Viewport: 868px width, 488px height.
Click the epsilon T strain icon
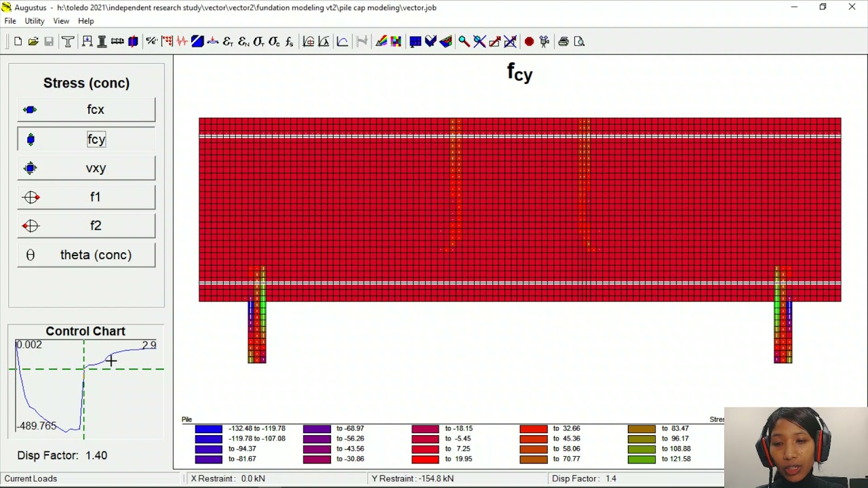(x=228, y=41)
